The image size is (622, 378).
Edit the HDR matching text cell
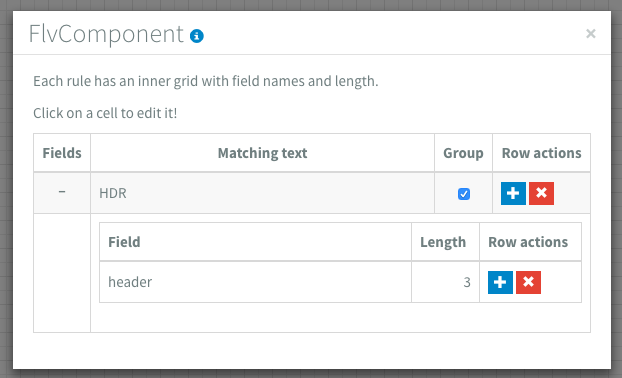tap(262, 193)
